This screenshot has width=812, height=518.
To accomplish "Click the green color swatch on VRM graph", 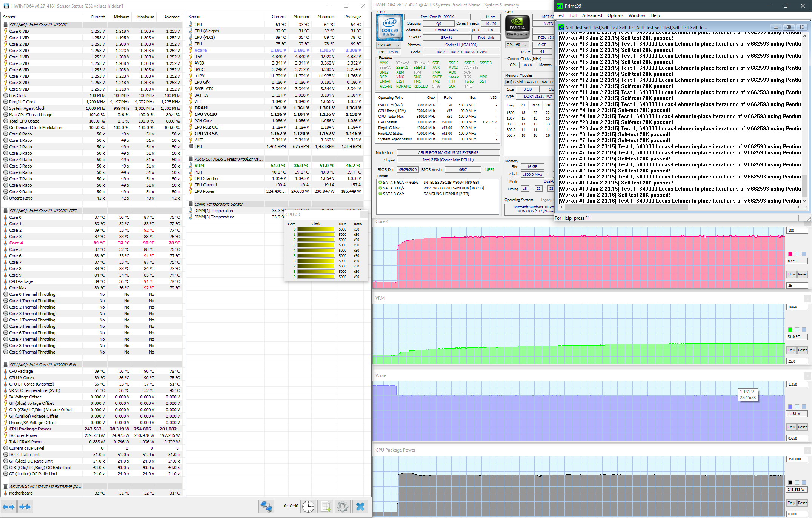I will 790,330.
